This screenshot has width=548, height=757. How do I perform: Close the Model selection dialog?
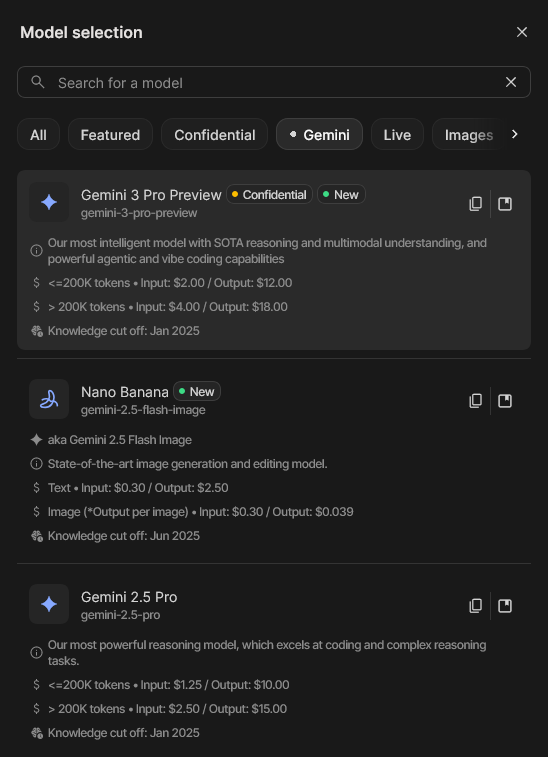[x=521, y=32]
